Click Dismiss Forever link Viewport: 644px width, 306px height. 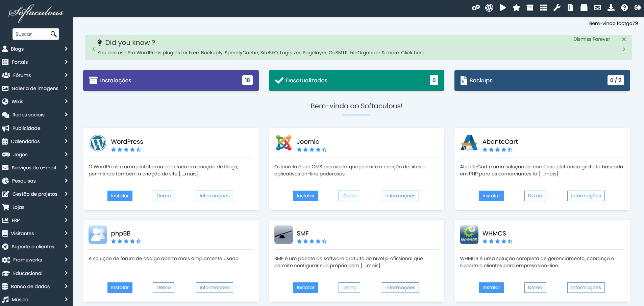pos(591,39)
